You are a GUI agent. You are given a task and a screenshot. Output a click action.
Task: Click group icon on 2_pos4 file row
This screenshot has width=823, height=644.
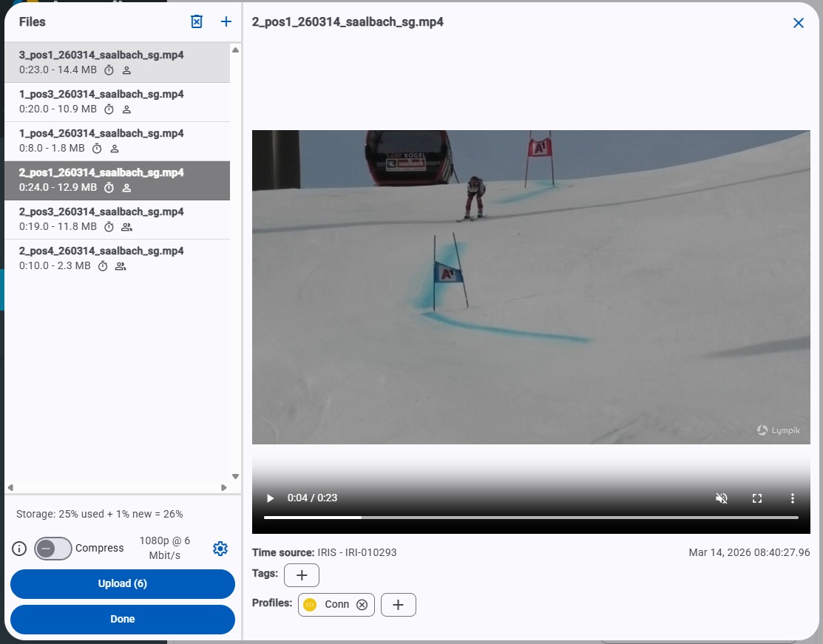pyautogui.click(x=121, y=266)
